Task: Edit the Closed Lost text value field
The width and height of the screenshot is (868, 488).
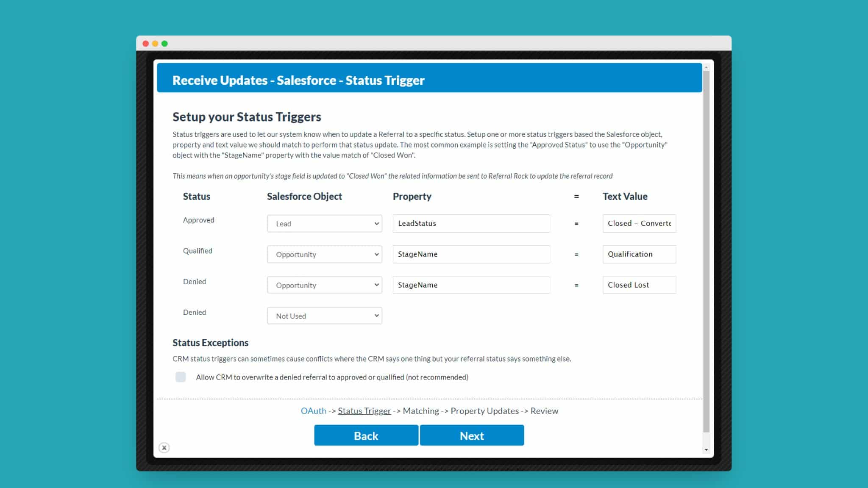Action: 638,285
